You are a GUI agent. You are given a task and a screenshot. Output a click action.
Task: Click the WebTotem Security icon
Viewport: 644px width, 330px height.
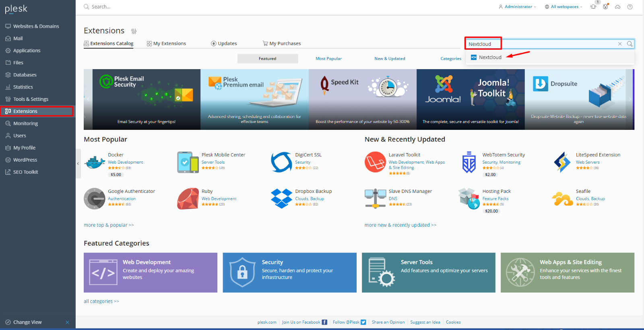pos(469,162)
